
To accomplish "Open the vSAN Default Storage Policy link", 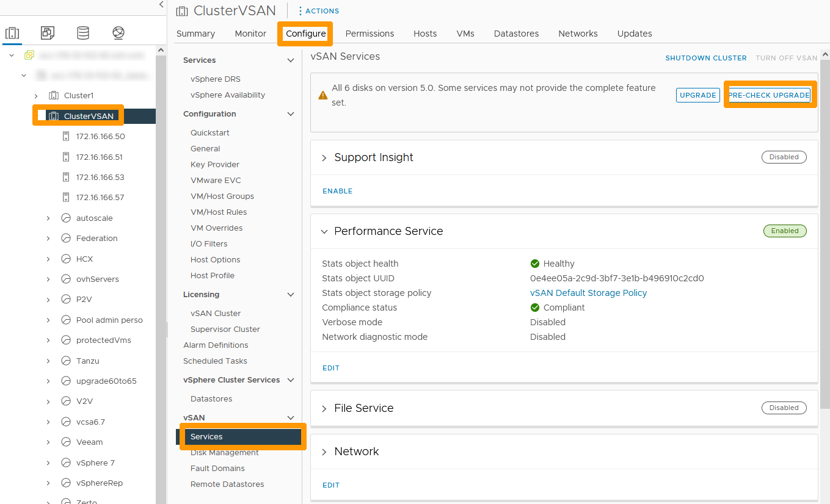I will click(x=588, y=293).
